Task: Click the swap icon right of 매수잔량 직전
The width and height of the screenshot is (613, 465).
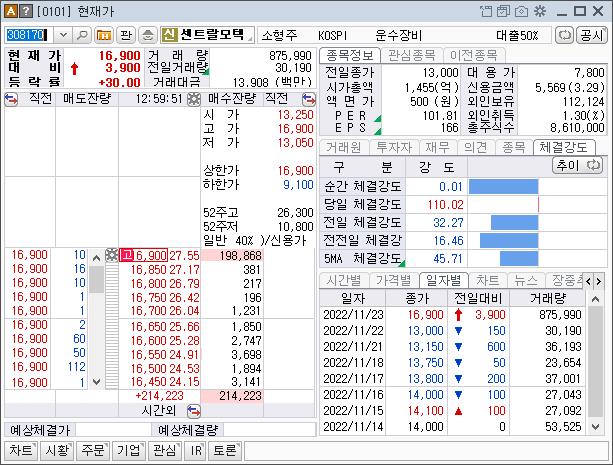Action: coord(309,99)
